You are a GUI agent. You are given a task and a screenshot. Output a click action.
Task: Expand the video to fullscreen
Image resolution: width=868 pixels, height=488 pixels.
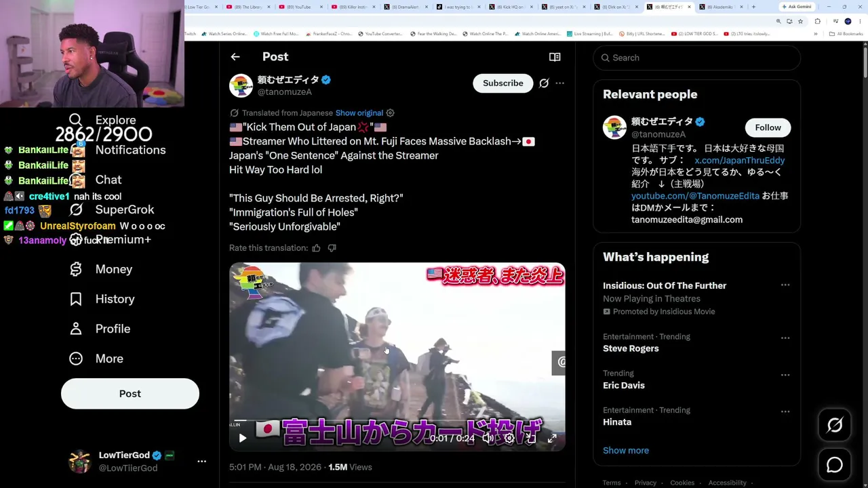pyautogui.click(x=552, y=439)
